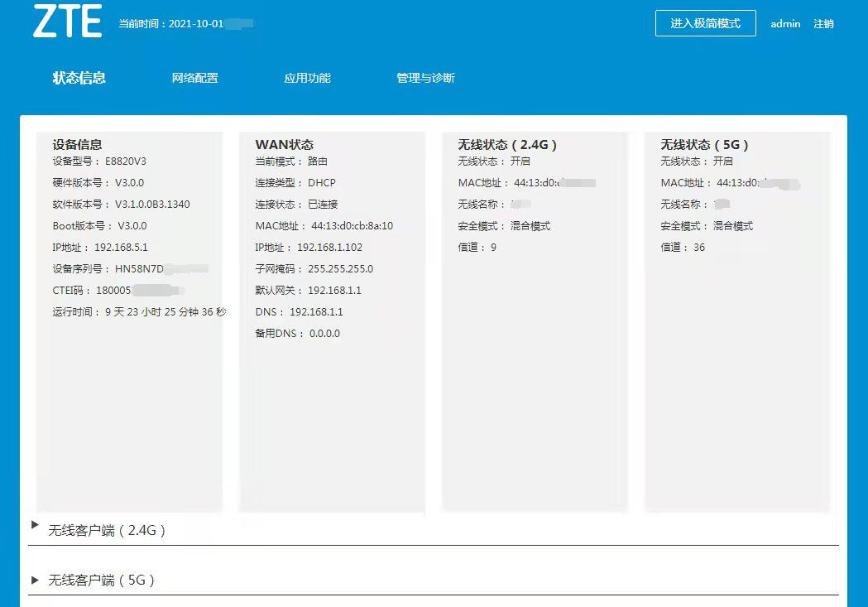Image resolution: width=868 pixels, height=607 pixels.
Task: Open the 网络配置 tab
Action: [x=194, y=78]
